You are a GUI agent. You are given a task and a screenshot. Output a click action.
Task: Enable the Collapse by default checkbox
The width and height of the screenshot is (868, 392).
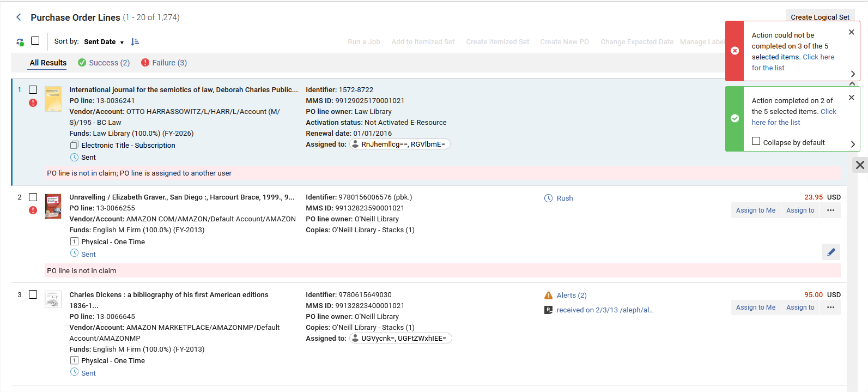point(756,141)
